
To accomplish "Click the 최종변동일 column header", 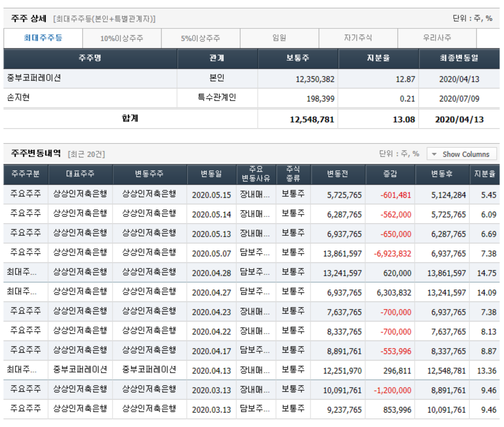I will point(459,59).
